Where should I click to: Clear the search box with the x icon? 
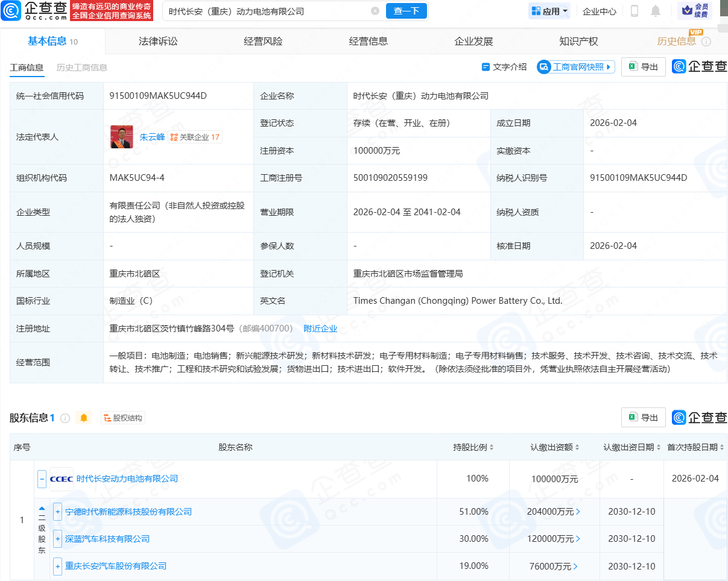click(x=375, y=11)
